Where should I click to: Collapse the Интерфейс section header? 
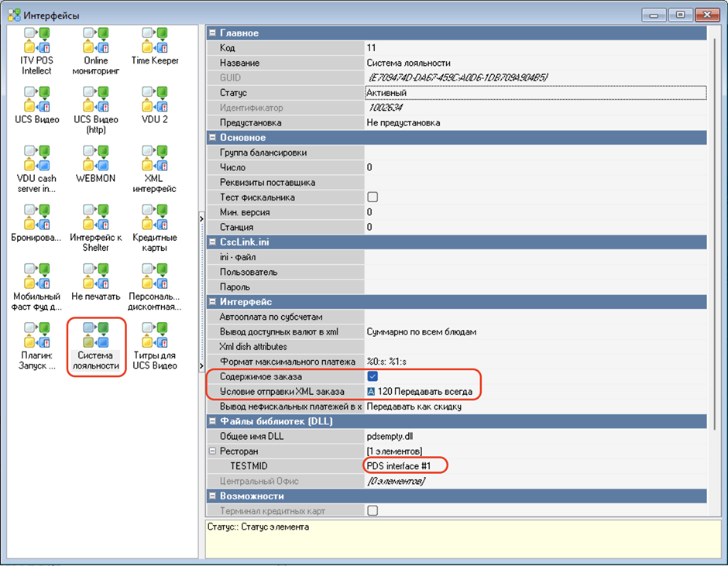pyautogui.click(x=213, y=302)
